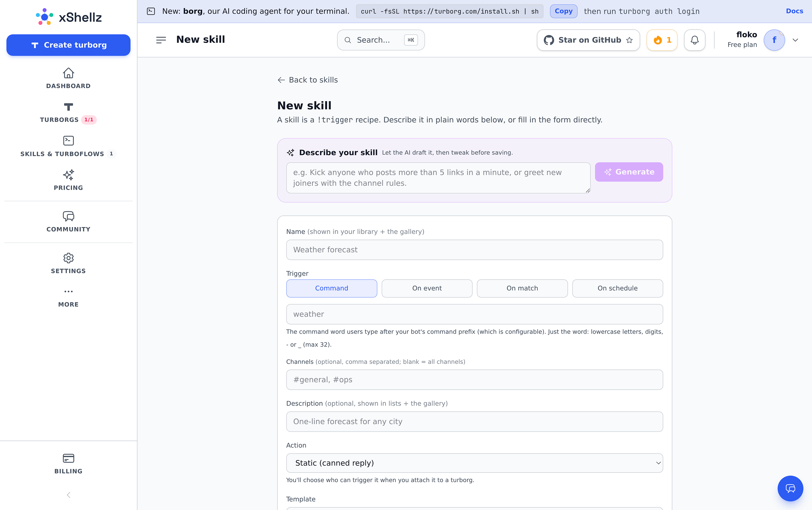Screen dimensions: 812x510
Task: Click the Star on GitHub button
Action: coord(588,40)
